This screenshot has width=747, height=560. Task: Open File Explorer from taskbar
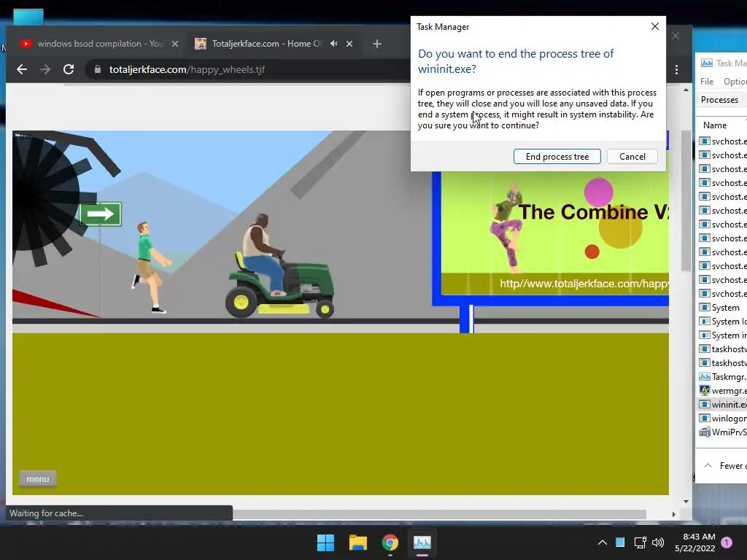tap(357, 542)
